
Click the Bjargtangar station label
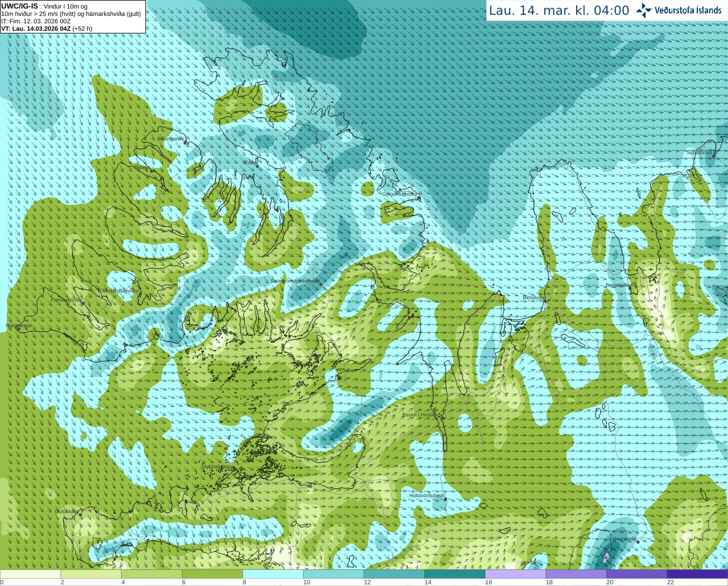(x=19, y=325)
